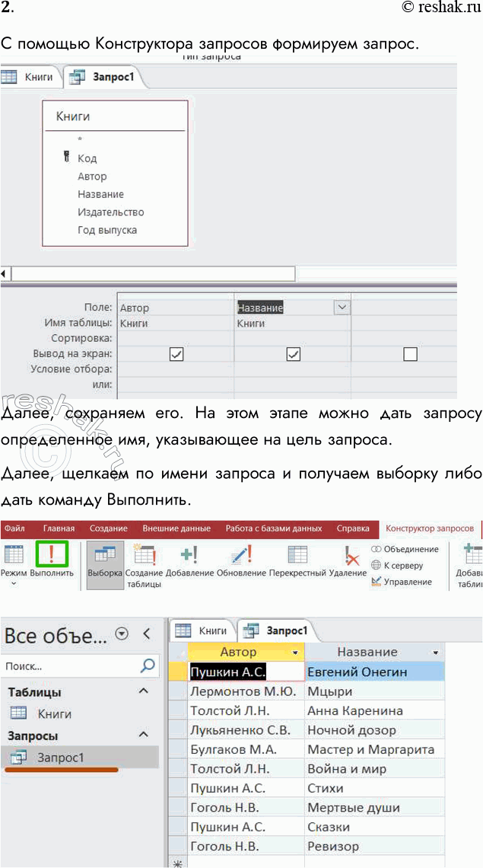Click the Поиск field in navigation pane
The image size is (483, 868).
pyautogui.click(x=71, y=666)
